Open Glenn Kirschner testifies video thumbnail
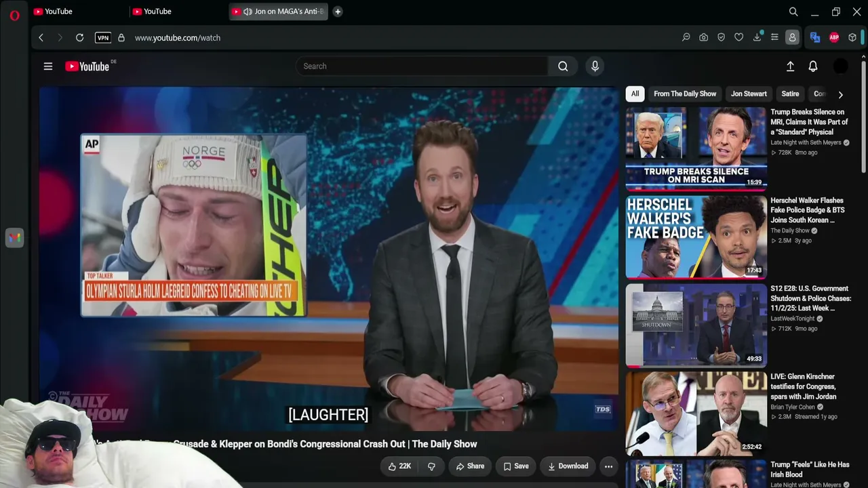Image resolution: width=868 pixels, height=488 pixels. [696, 413]
